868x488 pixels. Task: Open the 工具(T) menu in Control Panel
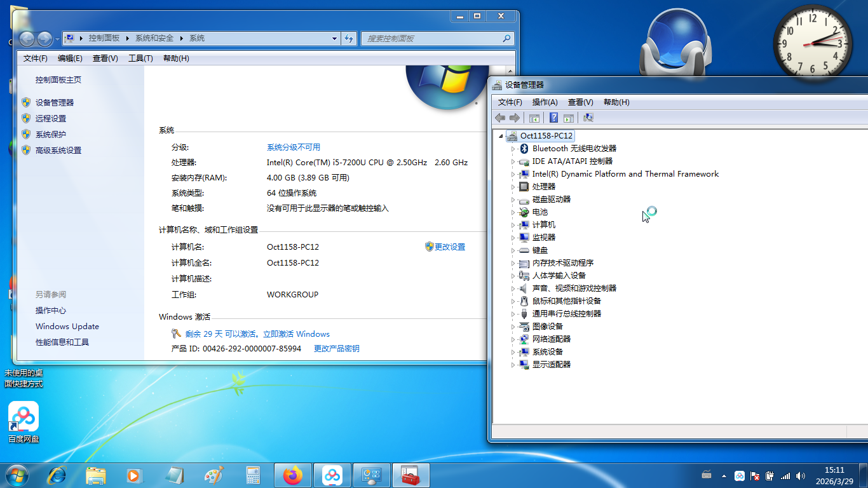[x=140, y=58]
